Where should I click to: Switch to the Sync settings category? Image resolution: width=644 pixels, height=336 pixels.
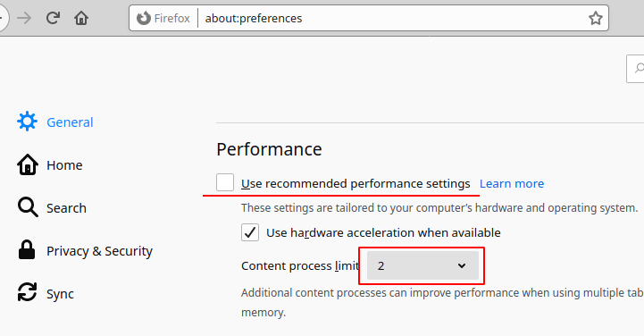[x=60, y=294]
